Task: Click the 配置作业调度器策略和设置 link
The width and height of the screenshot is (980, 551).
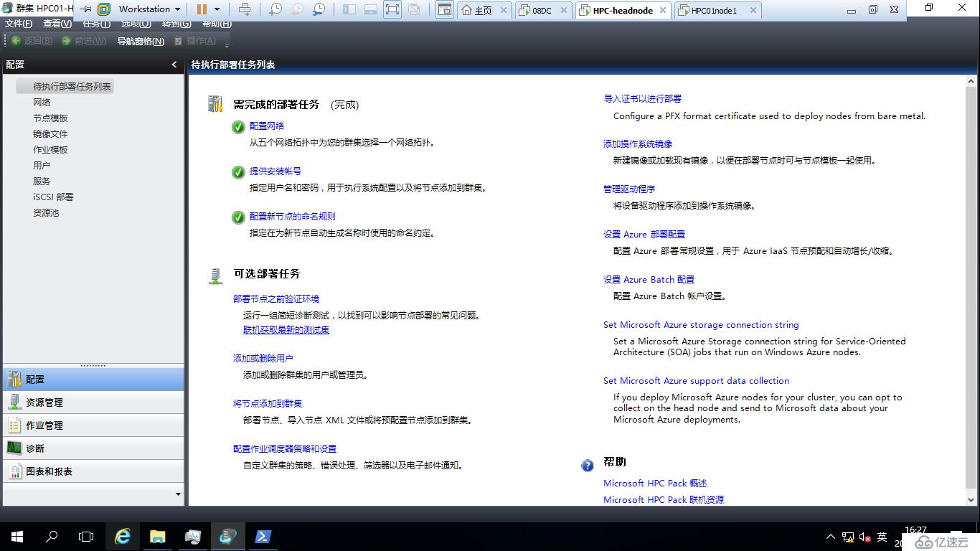Action: pyautogui.click(x=285, y=448)
